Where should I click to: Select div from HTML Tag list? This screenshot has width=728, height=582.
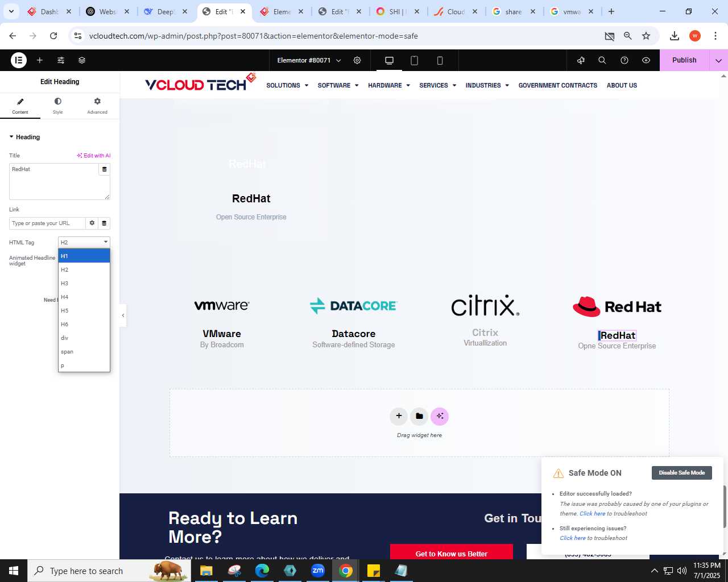(84, 338)
